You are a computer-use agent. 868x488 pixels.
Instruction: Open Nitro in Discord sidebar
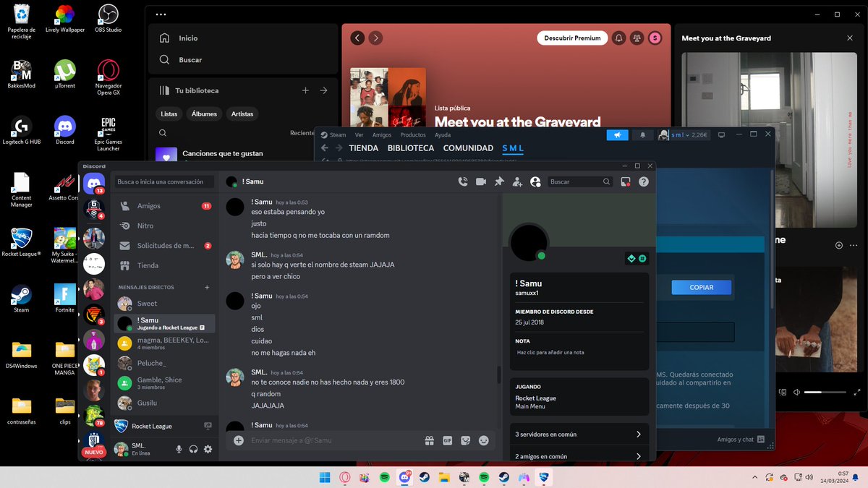(165, 226)
